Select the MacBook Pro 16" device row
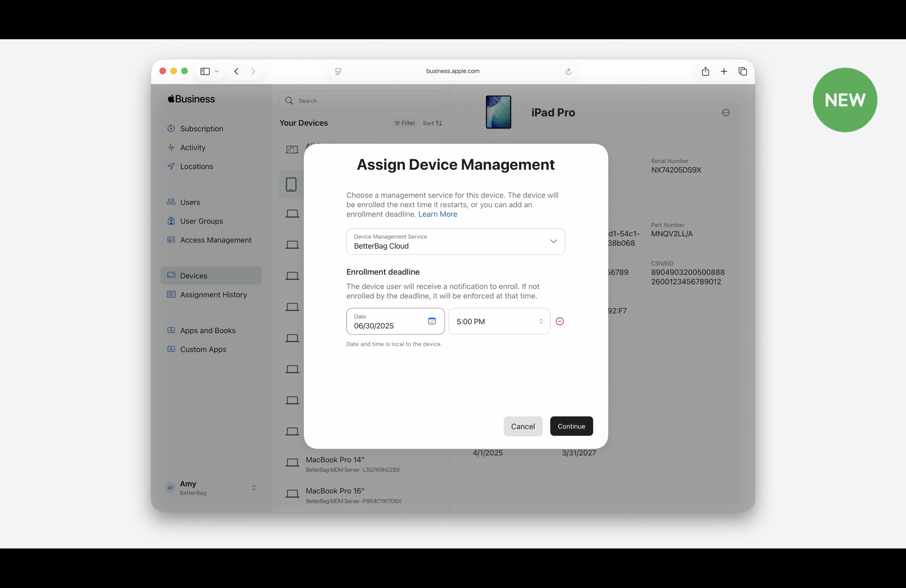This screenshot has width=906, height=588. click(x=361, y=495)
